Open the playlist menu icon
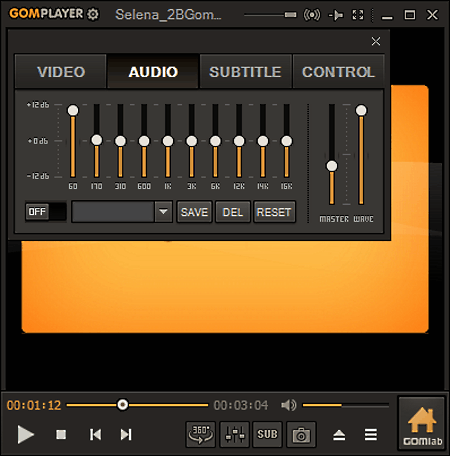Image resolution: width=450 pixels, height=456 pixels. 371,435
